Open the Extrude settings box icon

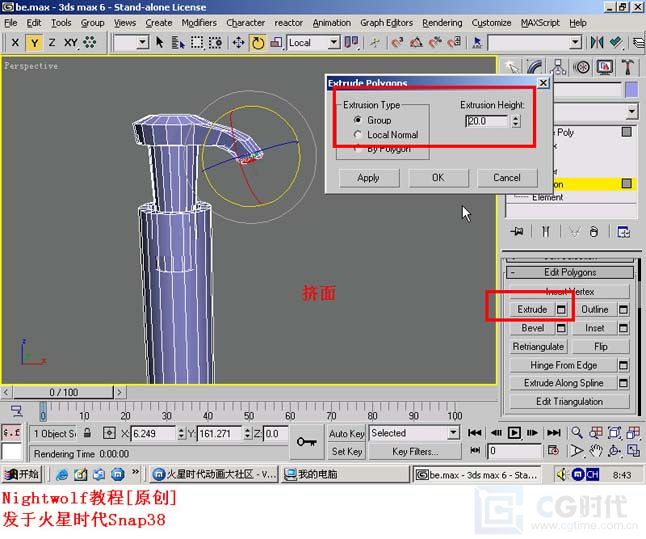[561, 309]
